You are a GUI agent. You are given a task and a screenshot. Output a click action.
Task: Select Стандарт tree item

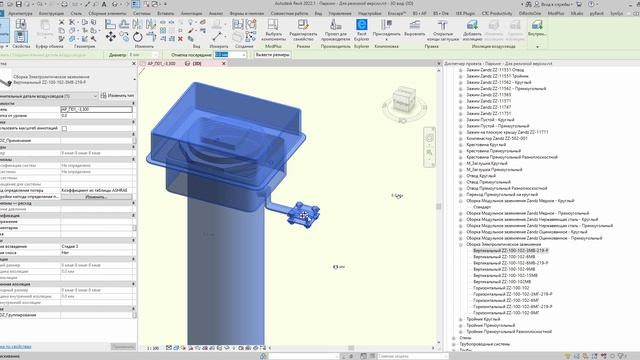482,207
